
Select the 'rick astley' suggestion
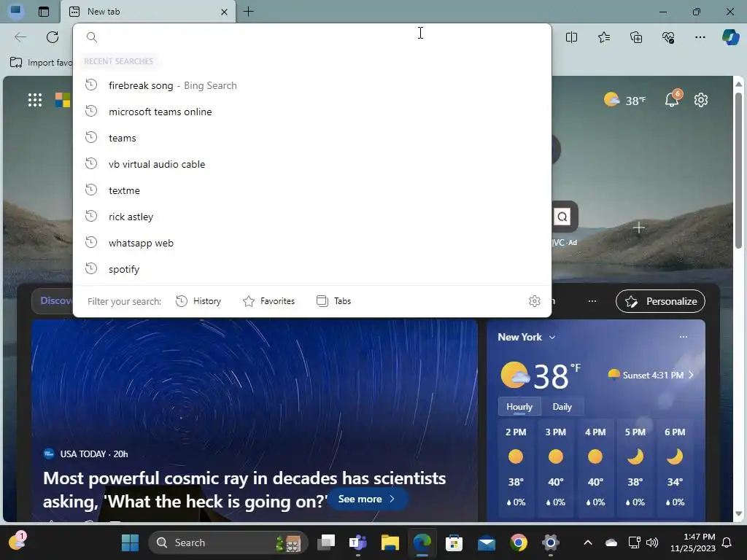click(312, 216)
